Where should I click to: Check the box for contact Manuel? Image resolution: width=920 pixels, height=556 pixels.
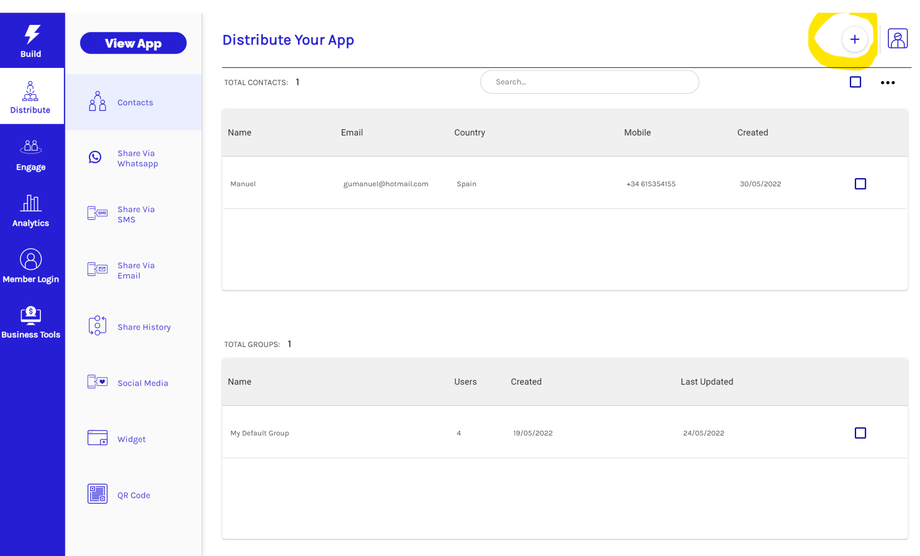pyautogui.click(x=860, y=184)
